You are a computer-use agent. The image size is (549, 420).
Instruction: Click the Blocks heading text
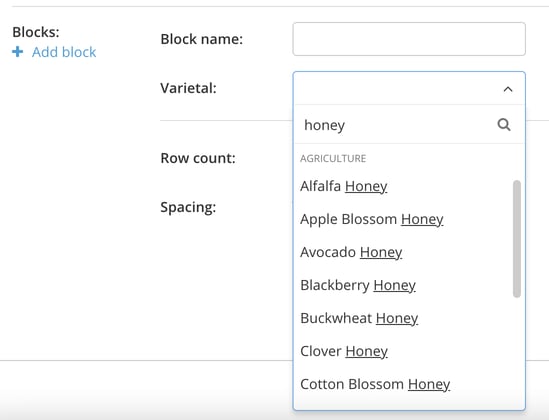tap(36, 32)
